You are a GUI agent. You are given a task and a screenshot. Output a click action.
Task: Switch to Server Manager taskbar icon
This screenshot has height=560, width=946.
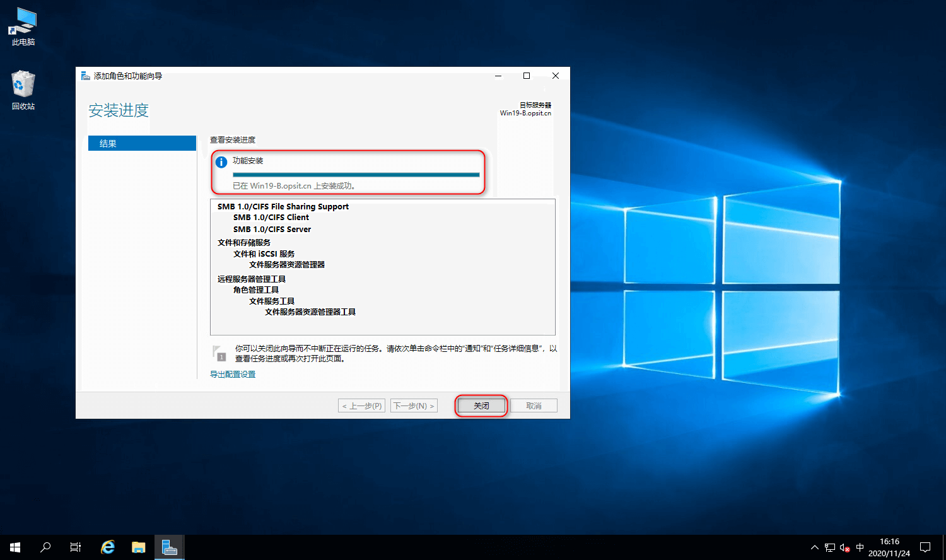tap(170, 547)
